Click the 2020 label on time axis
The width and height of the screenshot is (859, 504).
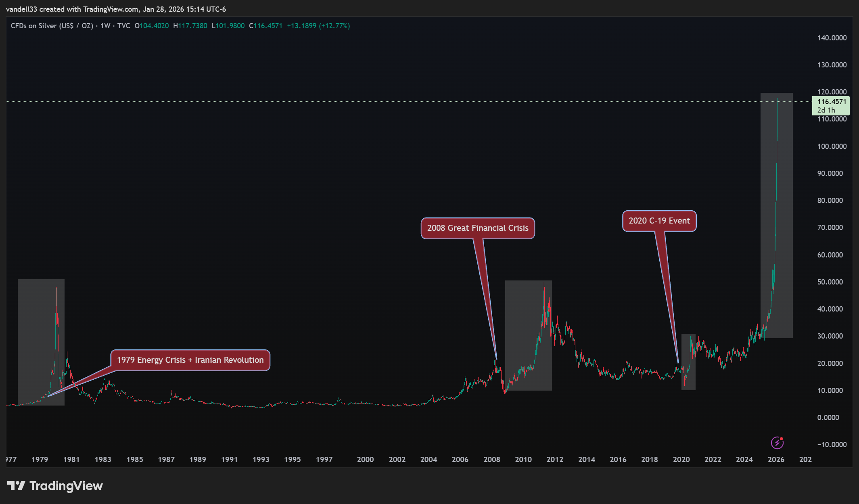tap(681, 460)
